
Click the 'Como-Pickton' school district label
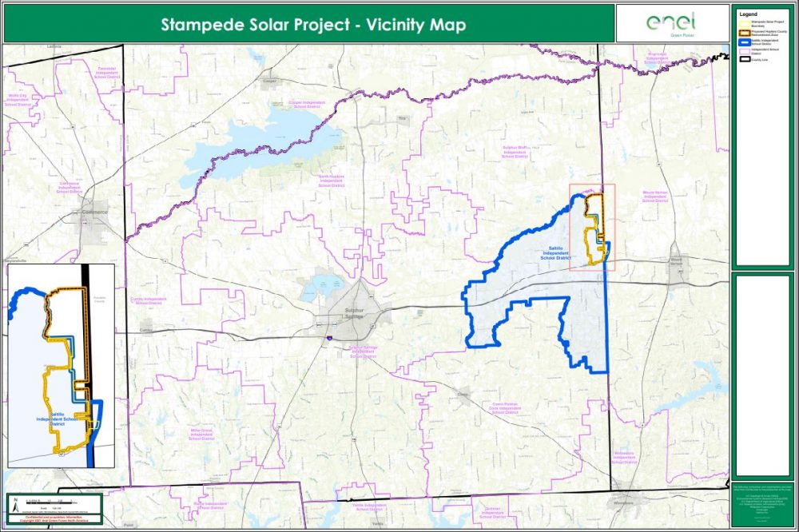(x=505, y=407)
